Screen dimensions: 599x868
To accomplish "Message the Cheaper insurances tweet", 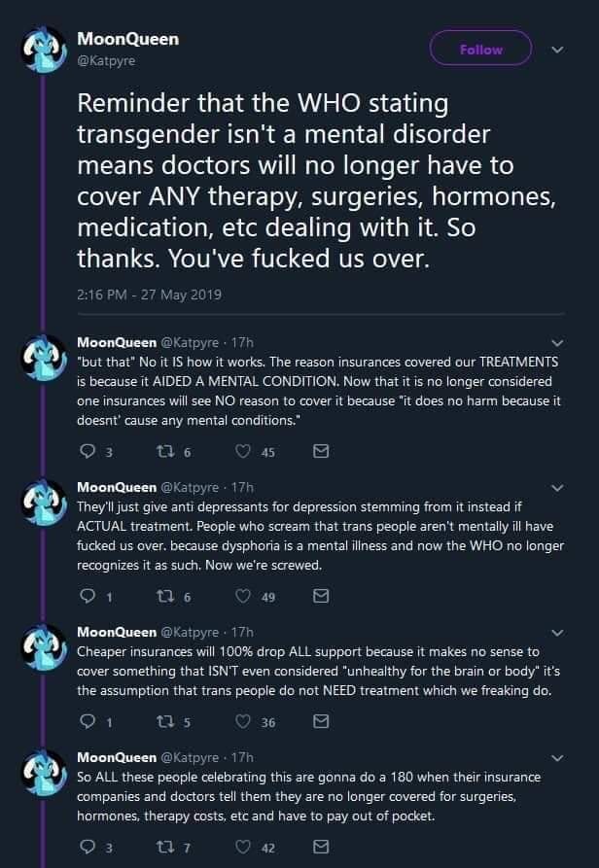I will click(321, 722).
